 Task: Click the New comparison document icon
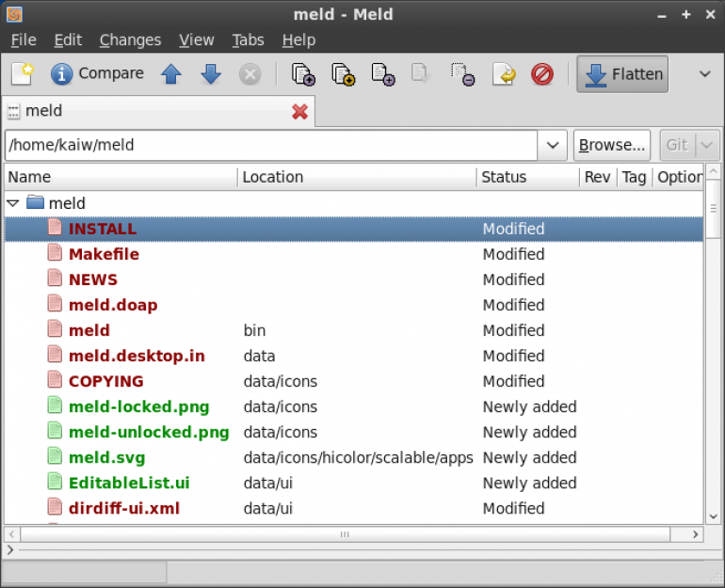click(23, 73)
